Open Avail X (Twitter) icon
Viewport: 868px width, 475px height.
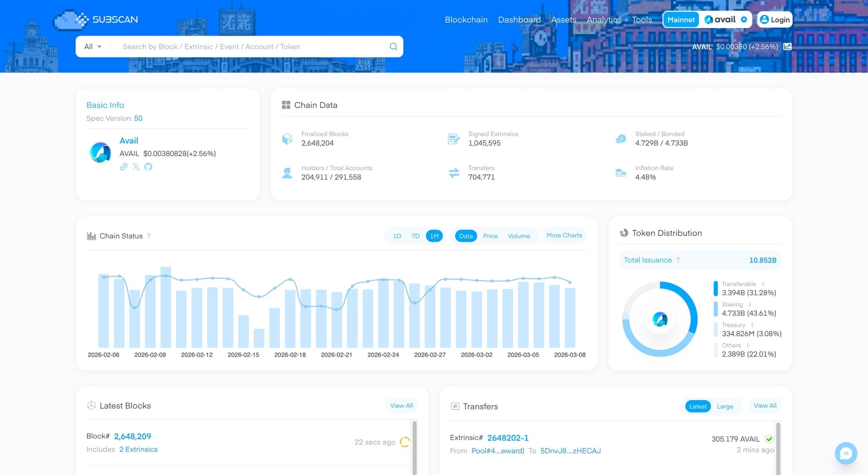(x=136, y=167)
